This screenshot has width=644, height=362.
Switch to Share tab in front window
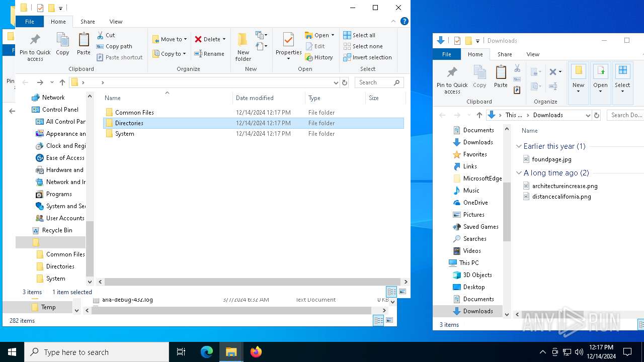tap(88, 22)
